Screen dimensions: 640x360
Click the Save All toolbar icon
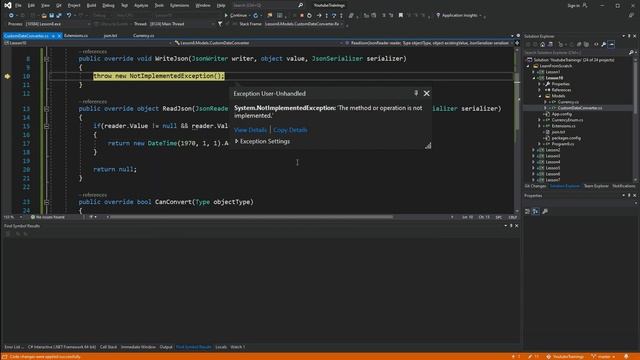coord(59,16)
